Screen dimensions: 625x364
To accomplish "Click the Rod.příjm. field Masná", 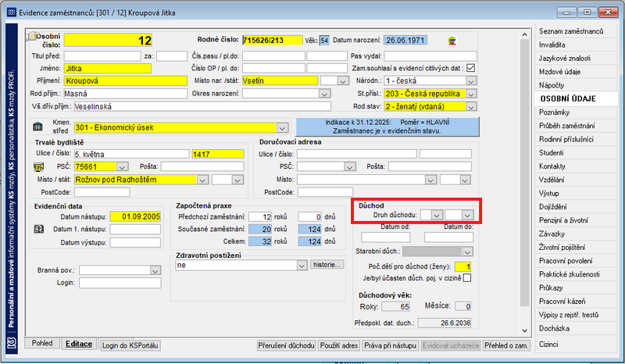I will point(126,94).
